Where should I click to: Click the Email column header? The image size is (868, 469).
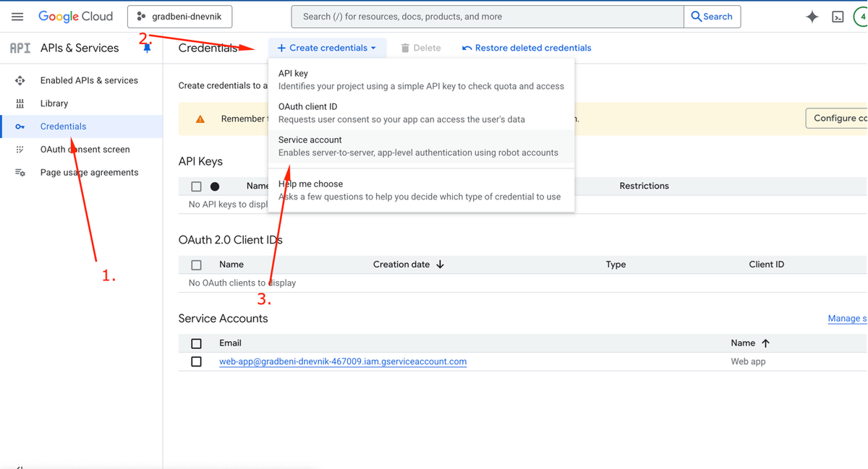(230, 343)
